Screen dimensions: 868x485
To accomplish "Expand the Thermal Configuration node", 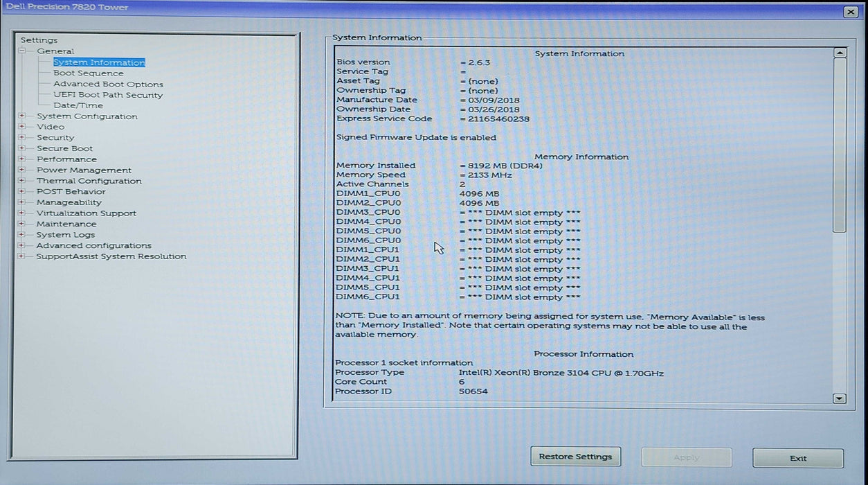I will [x=22, y=180].
